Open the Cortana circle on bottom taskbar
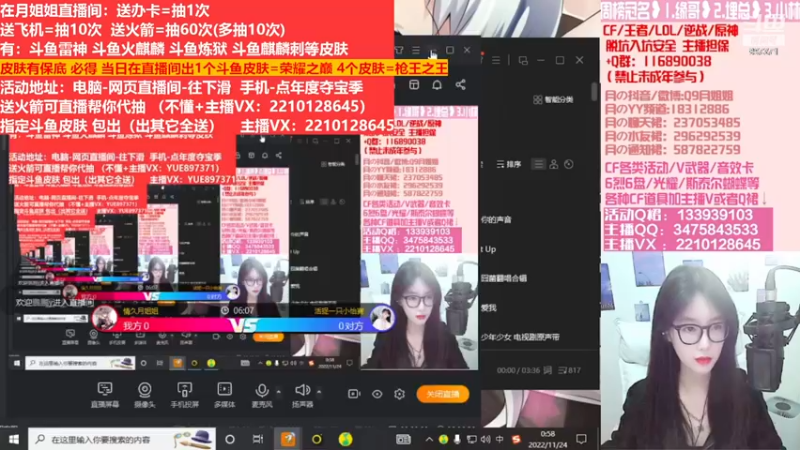This screenshot has width=800, height=450. (x=230, y=439)
